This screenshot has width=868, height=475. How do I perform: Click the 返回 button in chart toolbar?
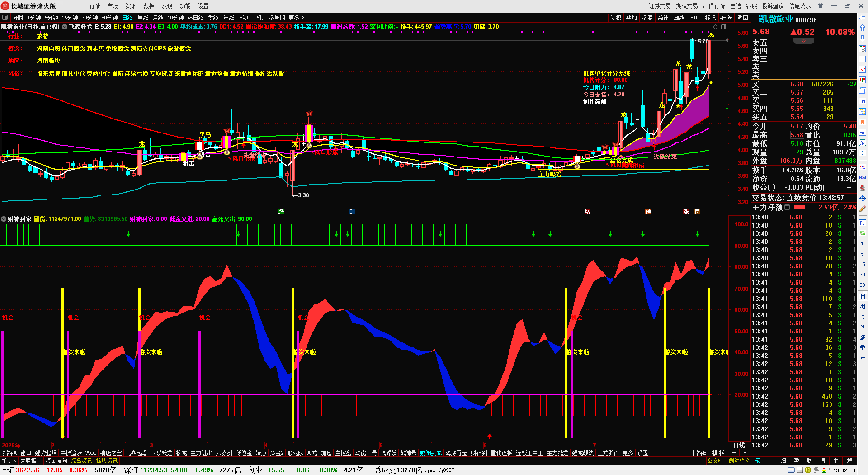click(743, 18)
